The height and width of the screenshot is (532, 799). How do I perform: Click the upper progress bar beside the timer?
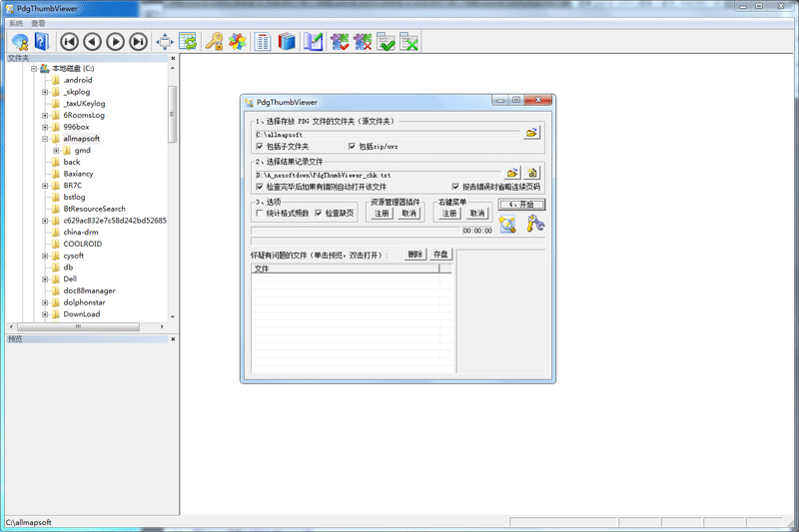click(356, 231)
